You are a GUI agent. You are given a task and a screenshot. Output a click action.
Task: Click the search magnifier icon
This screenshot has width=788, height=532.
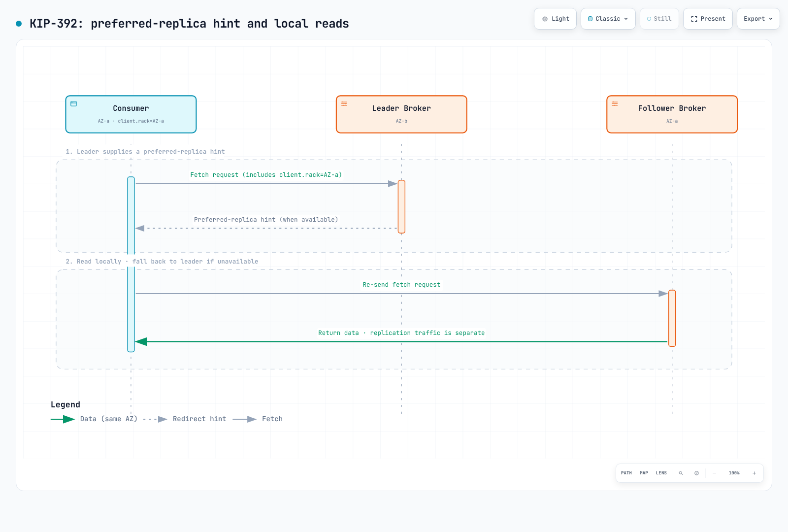(x=681, y=473)
